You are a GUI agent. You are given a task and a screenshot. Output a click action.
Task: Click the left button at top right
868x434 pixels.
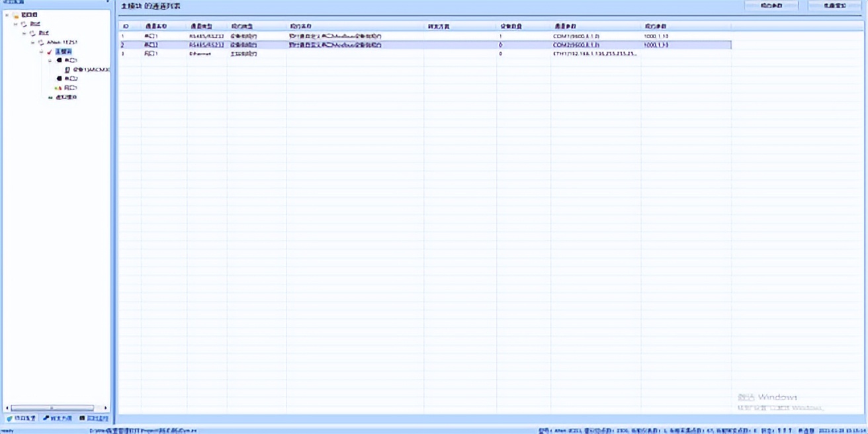[771, 6]
